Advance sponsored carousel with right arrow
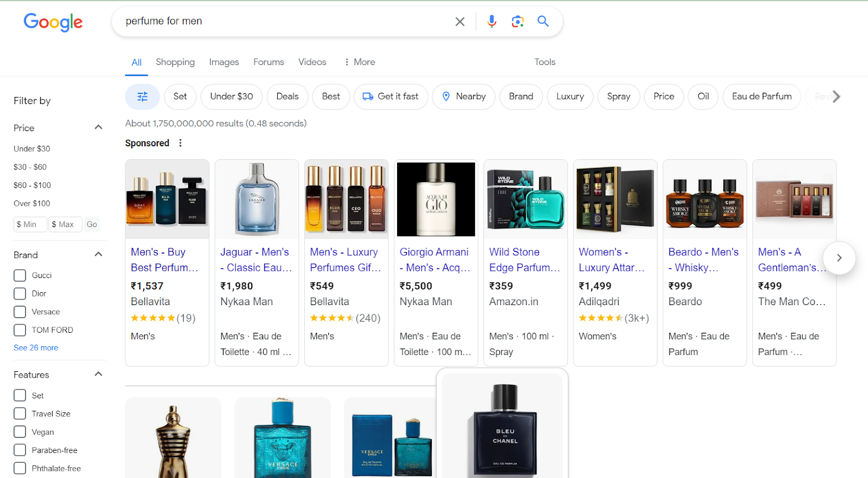Image resolution: width=868 pixels, height=478 pixels. click(839, 258)
